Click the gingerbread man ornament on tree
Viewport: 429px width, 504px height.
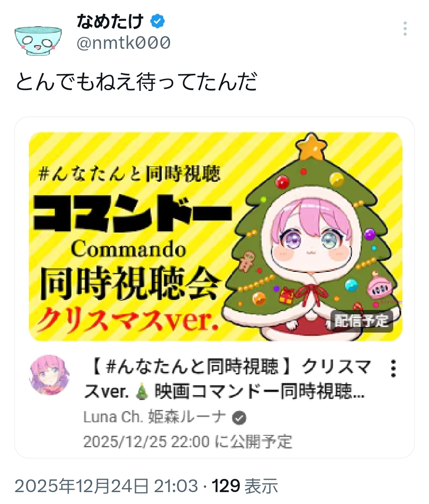[x=247, y=261]
